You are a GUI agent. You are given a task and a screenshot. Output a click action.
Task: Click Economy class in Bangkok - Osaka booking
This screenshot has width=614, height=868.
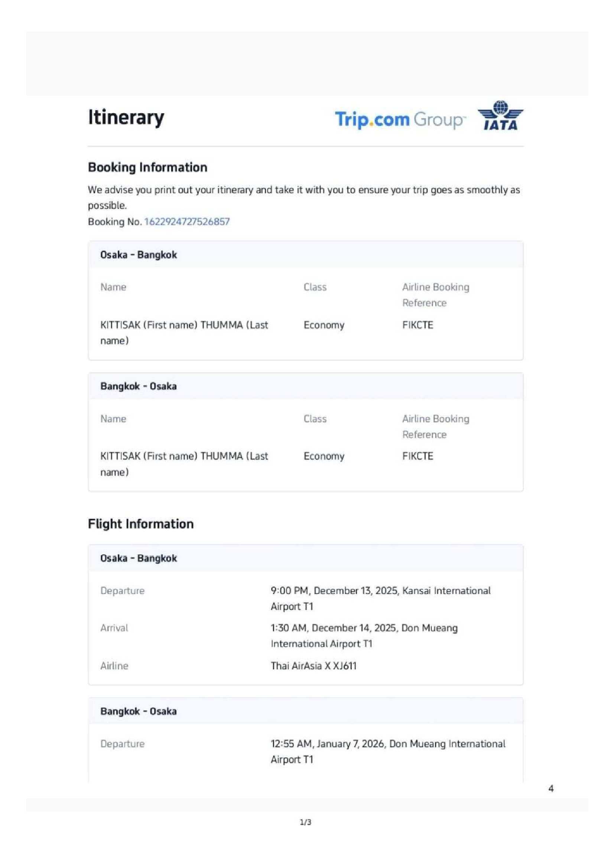coord(324,456)
